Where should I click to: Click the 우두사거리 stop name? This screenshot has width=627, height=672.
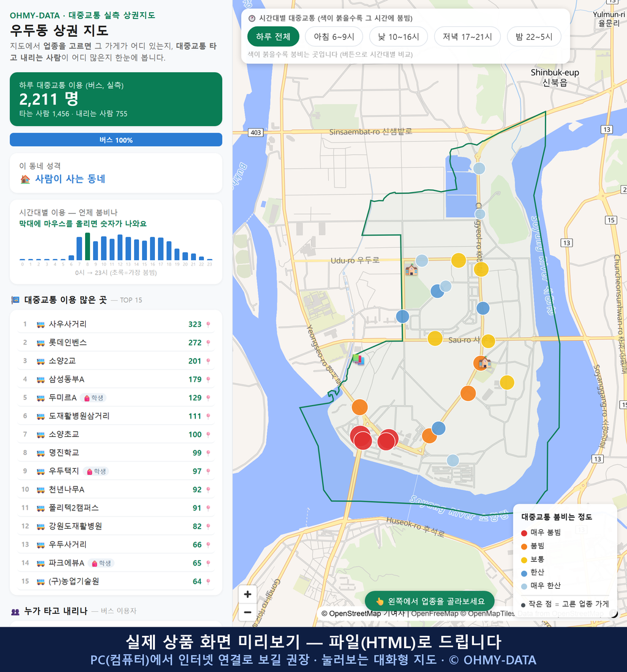(68, 545)
